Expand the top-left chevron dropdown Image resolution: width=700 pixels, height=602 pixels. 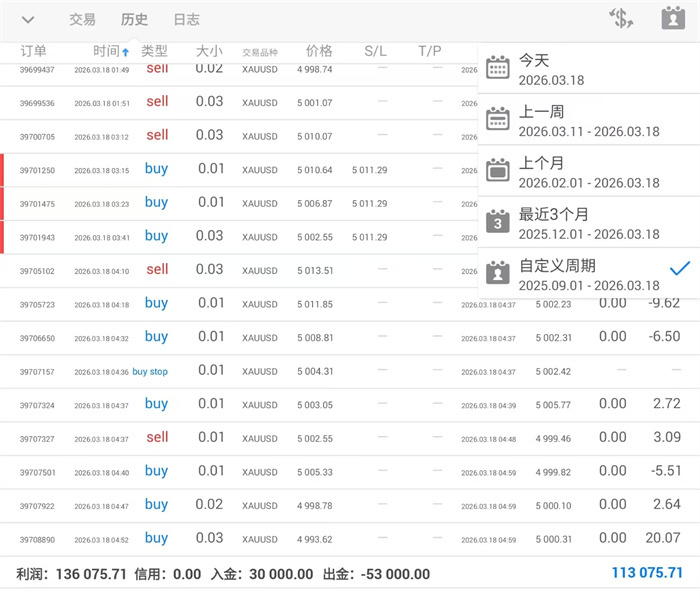point(28,20)
